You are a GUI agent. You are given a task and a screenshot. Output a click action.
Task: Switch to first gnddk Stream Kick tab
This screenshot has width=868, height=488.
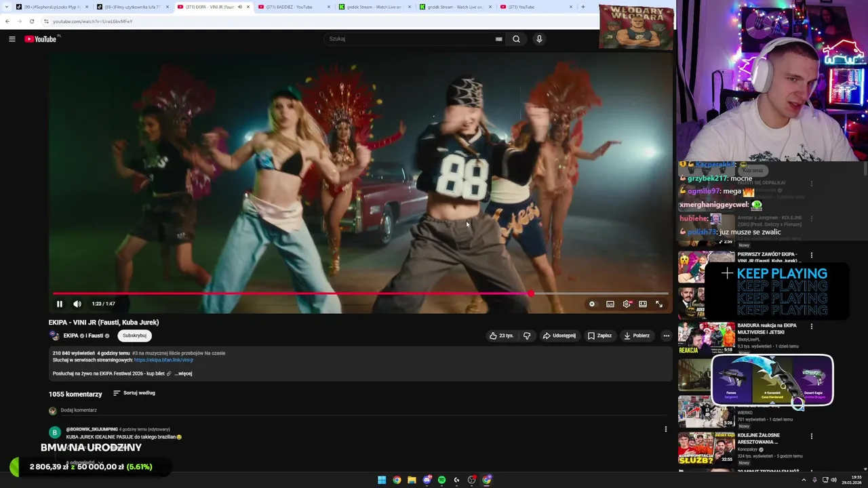374,7
